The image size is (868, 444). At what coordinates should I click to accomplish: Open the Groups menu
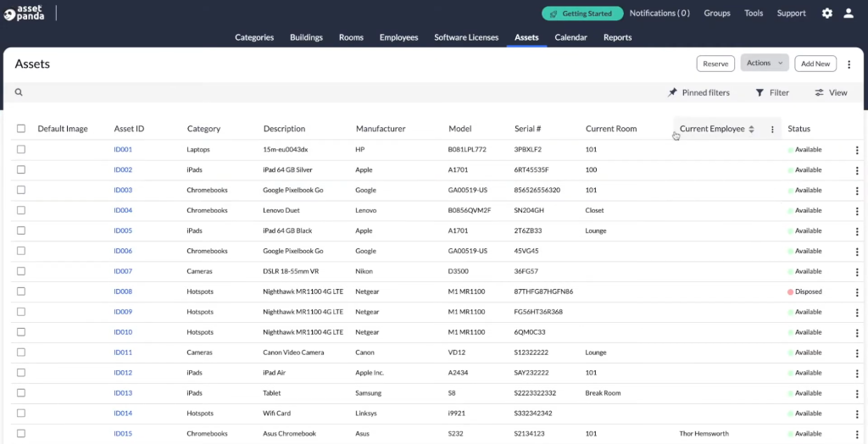click(x=717, y=14)
